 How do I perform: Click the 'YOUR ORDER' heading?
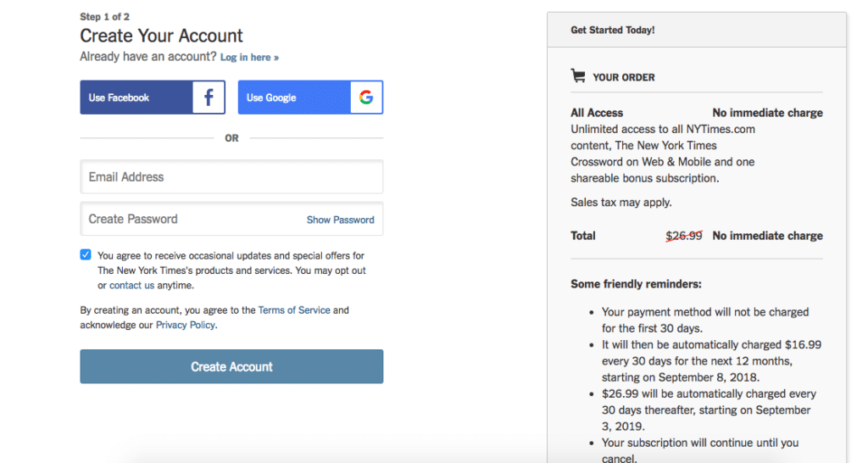[623, 77]
